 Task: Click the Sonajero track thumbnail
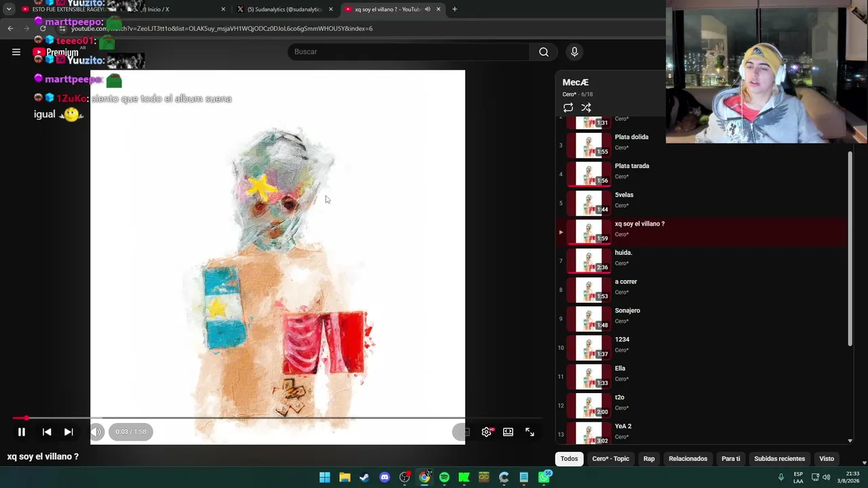(x=589, y=319)
